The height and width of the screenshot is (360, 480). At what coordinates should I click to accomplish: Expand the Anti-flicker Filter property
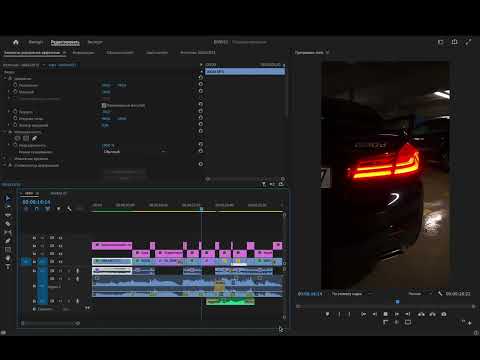(9, 125)
